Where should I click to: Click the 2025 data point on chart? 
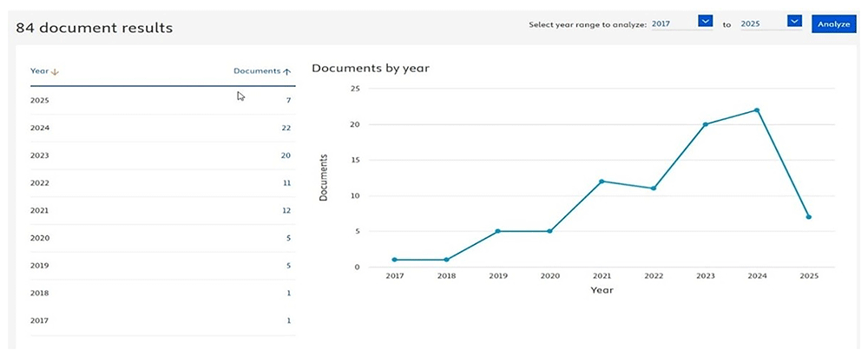pyautogui.click(x=809, y=217)
